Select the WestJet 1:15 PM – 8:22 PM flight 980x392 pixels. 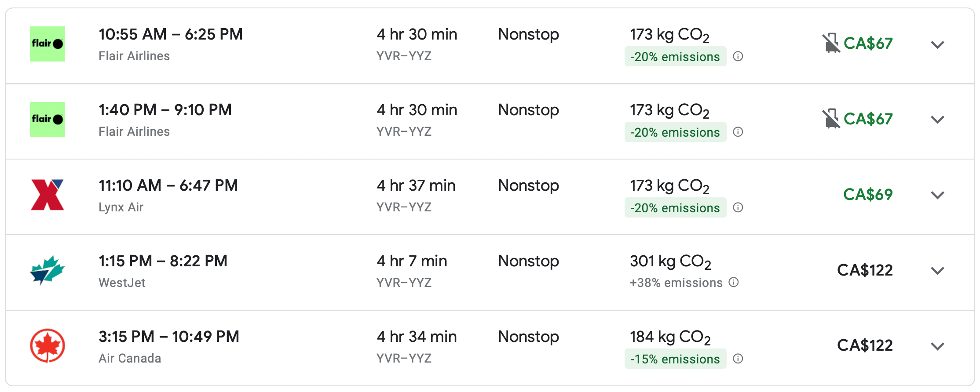tap(163, 261)
